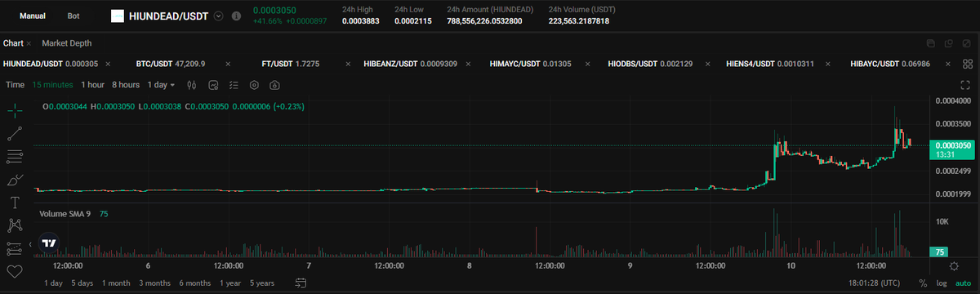Enter fullscreen chart mode
The width and height of the screenshot is (980, 294).
tap(965, 85)
